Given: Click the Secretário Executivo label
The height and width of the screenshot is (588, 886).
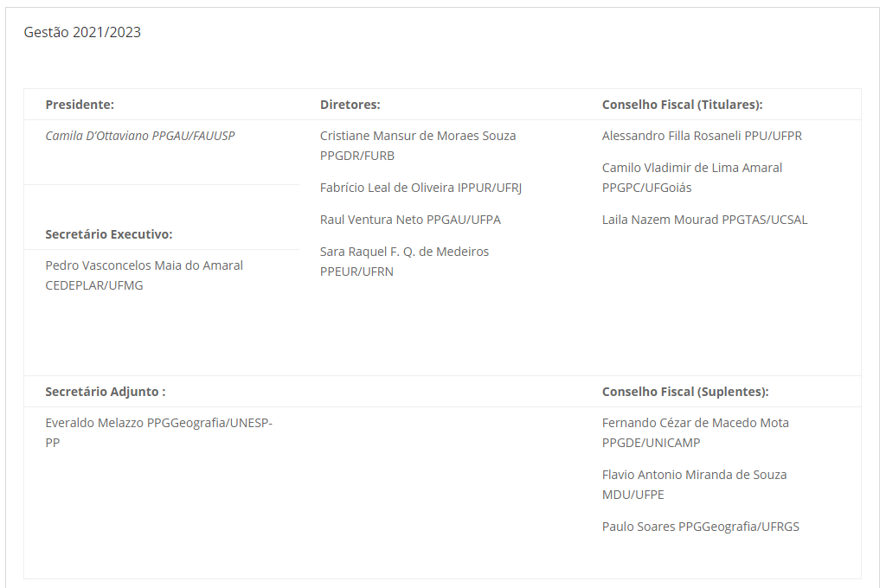Looking at the screenshot, I should pyautogui.click(x=109, y=234).
